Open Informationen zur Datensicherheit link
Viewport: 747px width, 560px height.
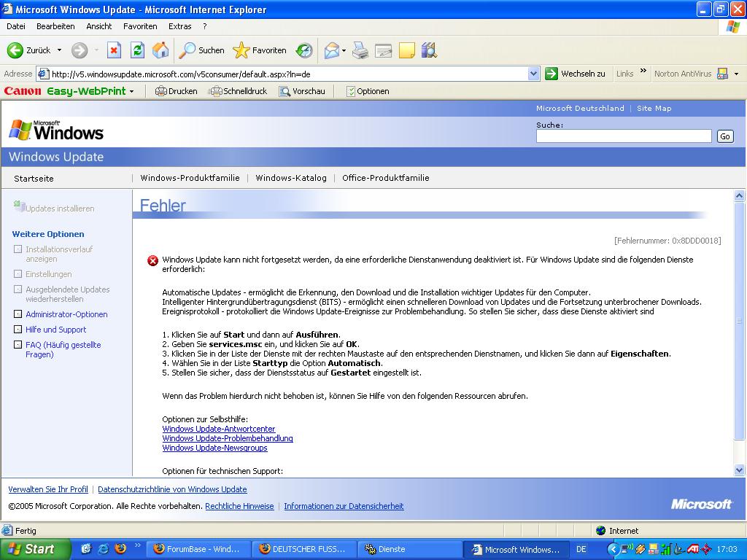344,506
